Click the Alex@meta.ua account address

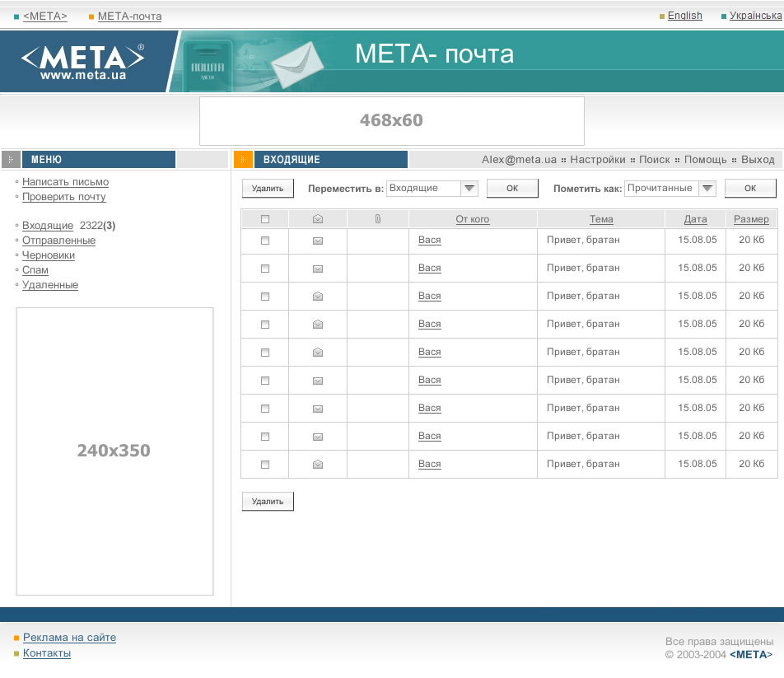pyautogui.click(x=519, y=160)
